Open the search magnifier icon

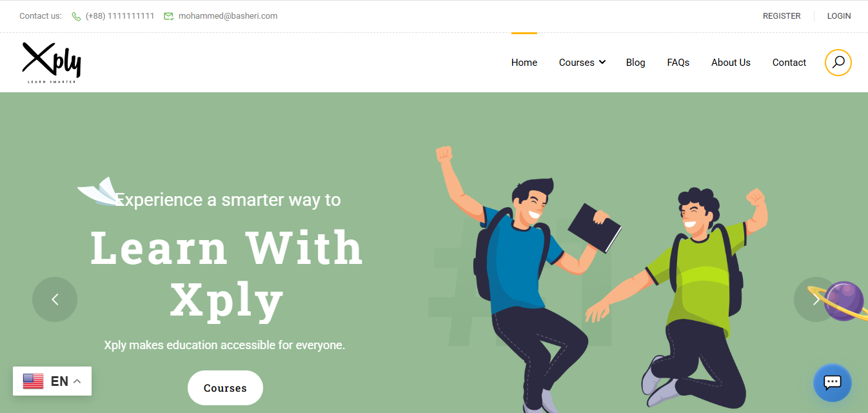coord(838,63)
